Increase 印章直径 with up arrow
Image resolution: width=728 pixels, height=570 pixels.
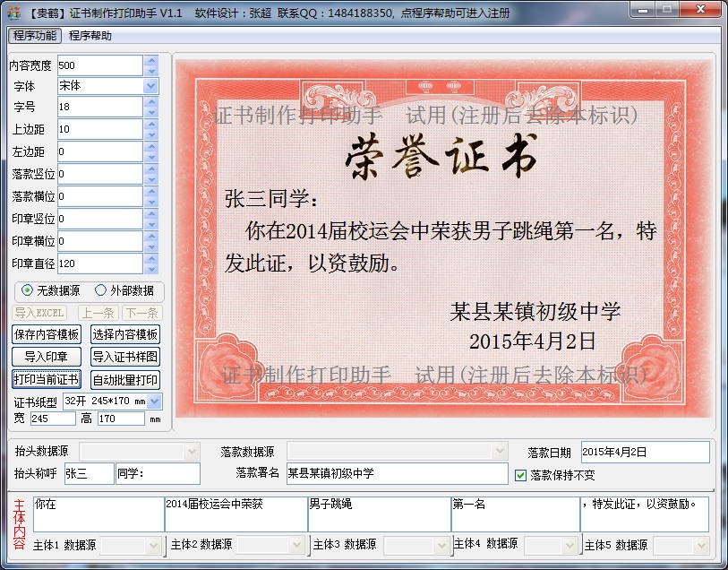click(151, 258)
